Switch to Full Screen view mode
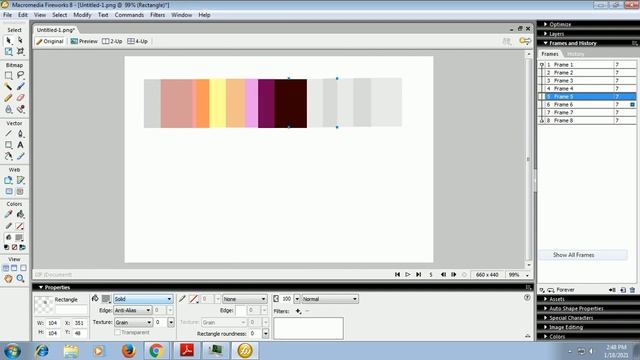This screenshot has width=640, height=360. [x=23, y=268]
